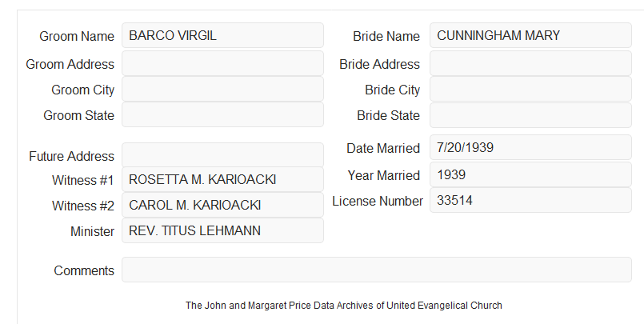Click the Comments label
Screen dimensions: 644x324
pos(84,270)
